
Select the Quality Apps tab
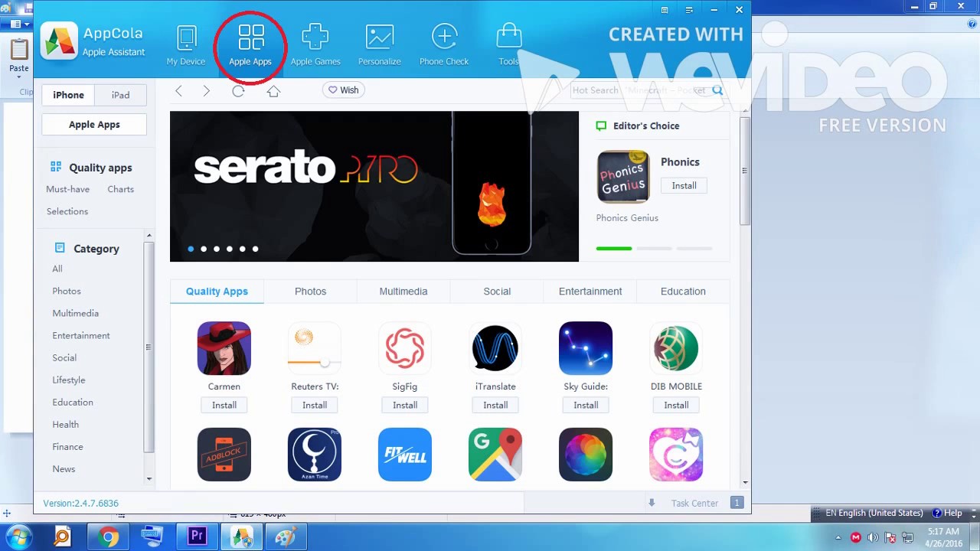[217, 292]
